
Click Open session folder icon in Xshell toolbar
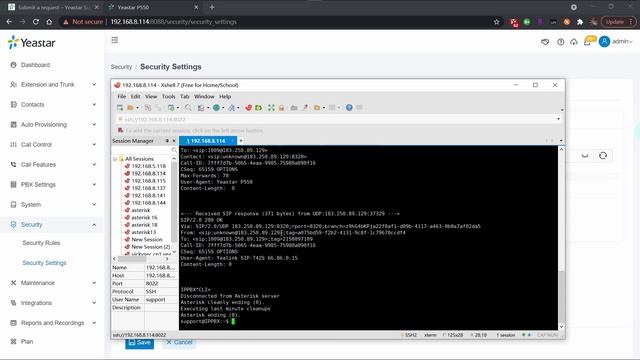click(130, 108)
